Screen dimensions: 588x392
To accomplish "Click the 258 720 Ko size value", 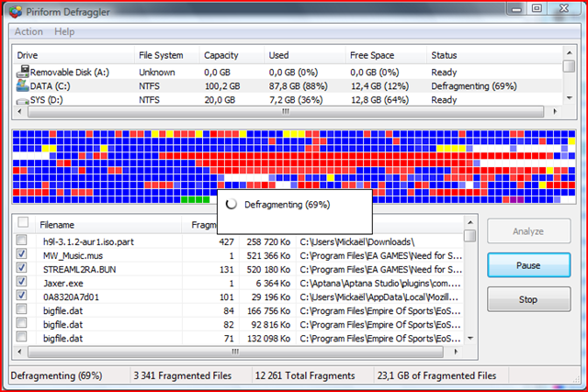I will pos(268,242).
